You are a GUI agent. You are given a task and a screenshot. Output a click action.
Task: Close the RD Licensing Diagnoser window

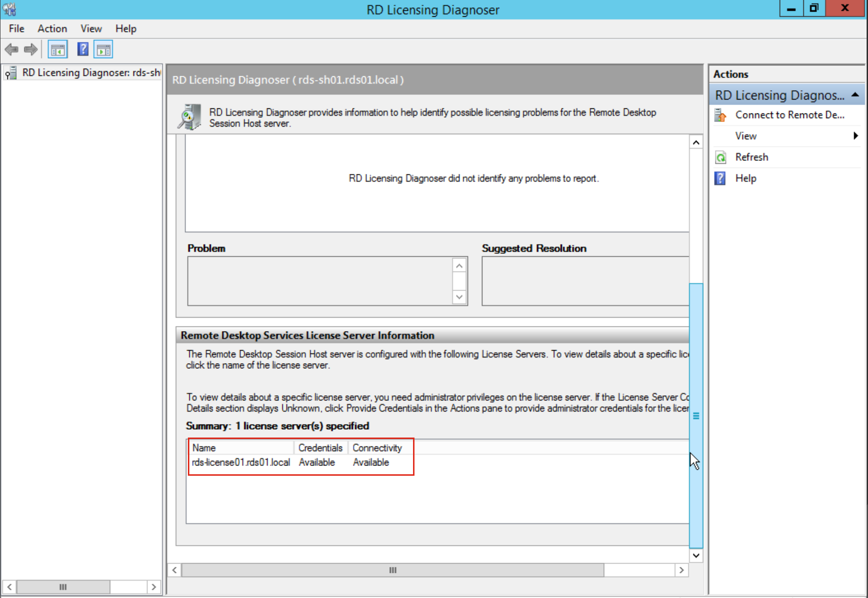845,8
